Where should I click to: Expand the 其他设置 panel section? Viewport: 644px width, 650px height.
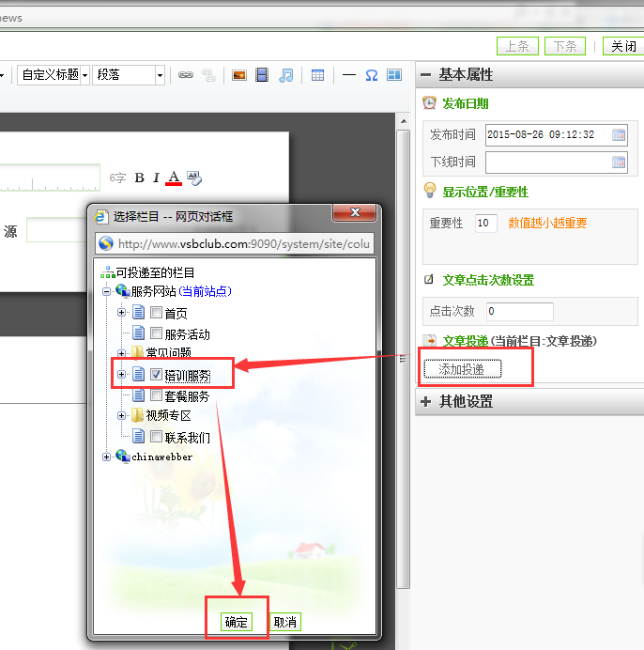[x=425, y=401]
